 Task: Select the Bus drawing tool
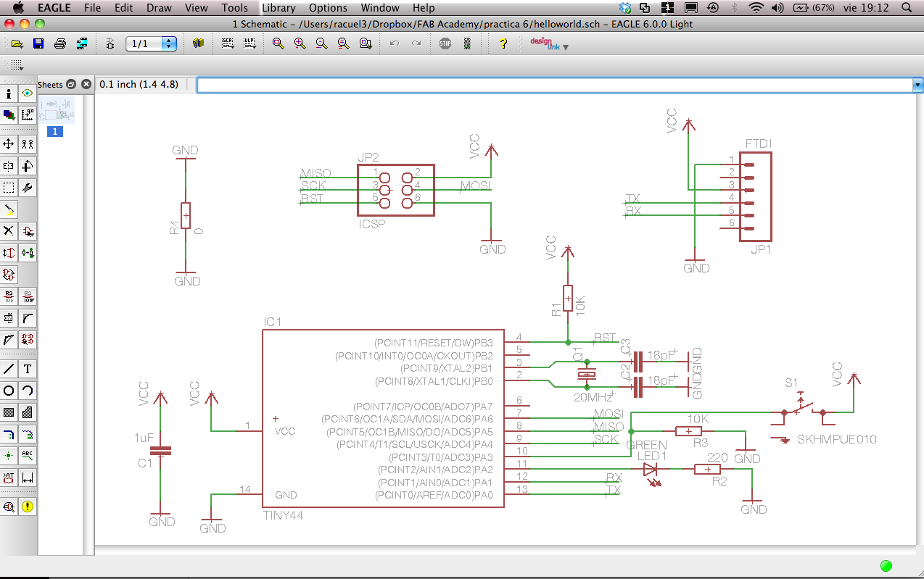tap(9, 434)
